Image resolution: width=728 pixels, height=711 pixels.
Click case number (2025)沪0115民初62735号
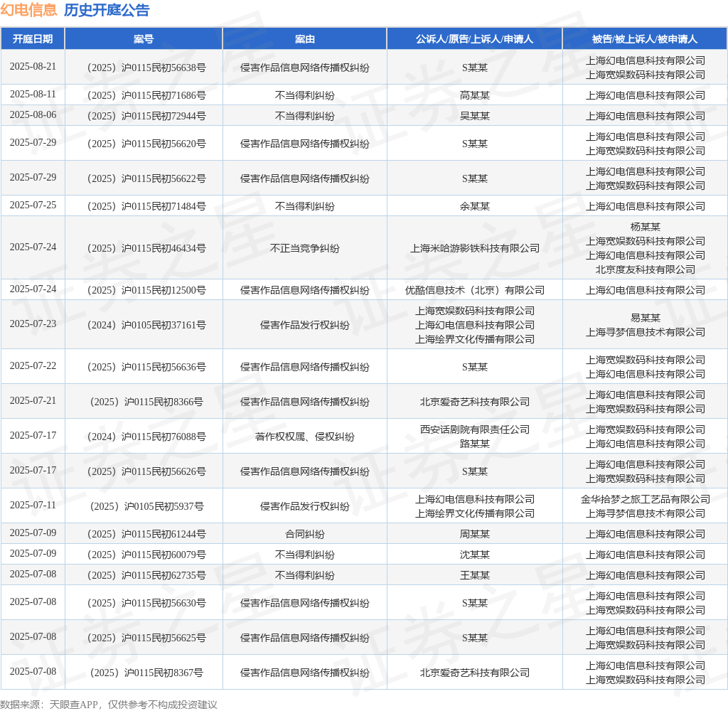click(x=146, y=575)
